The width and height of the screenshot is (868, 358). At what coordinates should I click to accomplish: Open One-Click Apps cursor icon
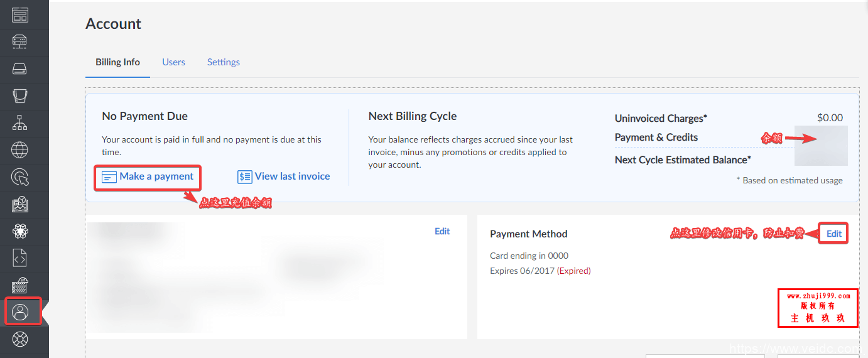(20, 177)
